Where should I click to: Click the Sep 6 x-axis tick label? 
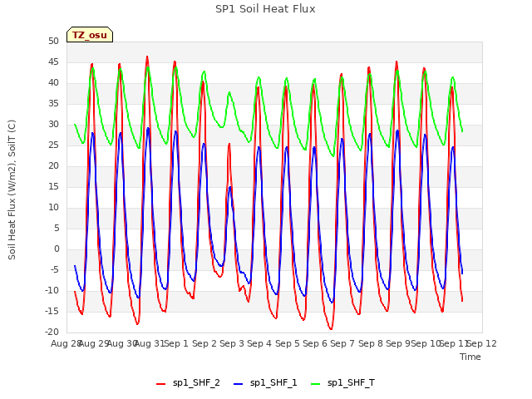click(x=315, y=343)
